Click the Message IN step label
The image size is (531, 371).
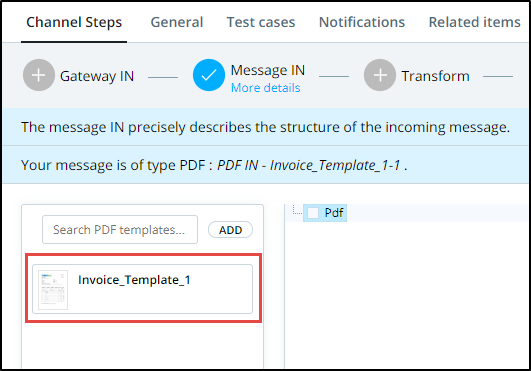pyautogui.click(x=268, y=70)
